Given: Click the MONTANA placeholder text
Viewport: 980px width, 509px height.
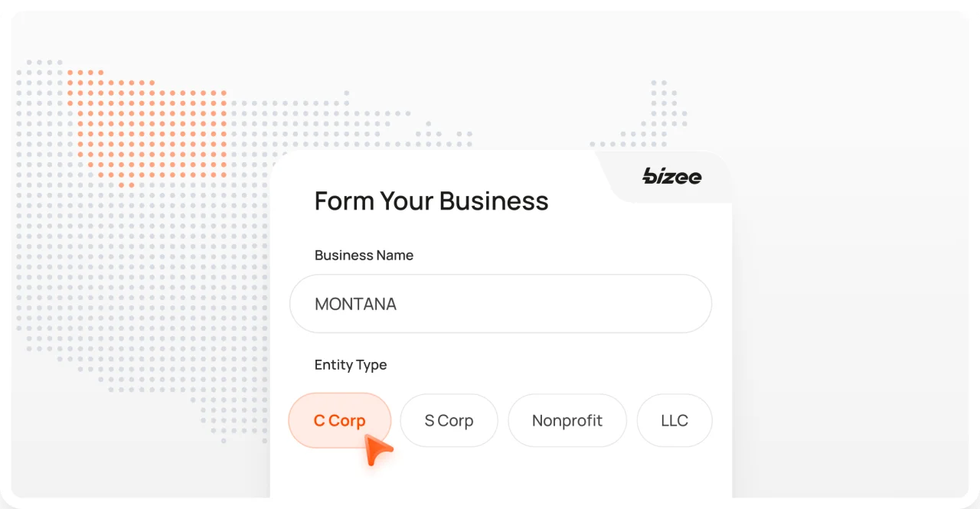Looking at the screenshot, I should [355, 303].
